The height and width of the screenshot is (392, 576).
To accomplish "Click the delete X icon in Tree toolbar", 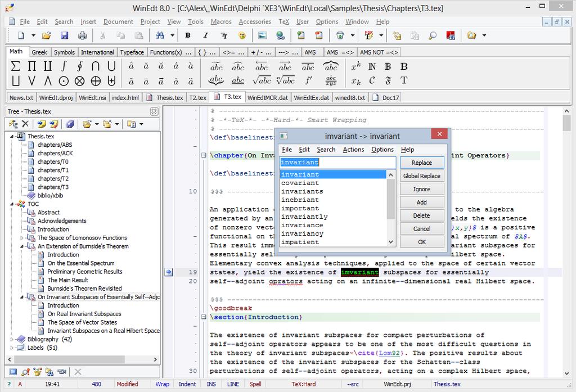I will click(x=25, y=124).
